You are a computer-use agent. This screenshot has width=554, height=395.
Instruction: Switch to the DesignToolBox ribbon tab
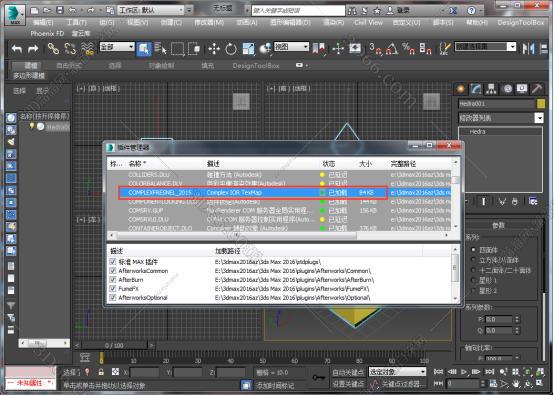coord(256,66)
